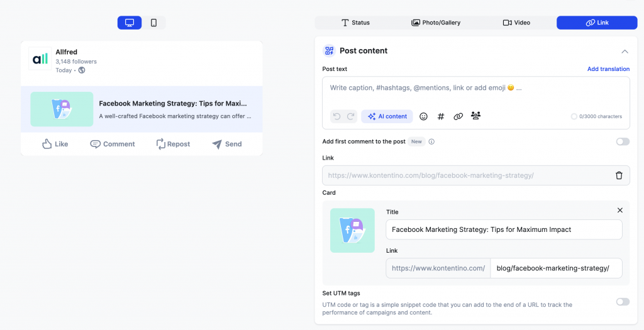Screen dimensions: 644x330
Task: Turn on Set UTM tags toggle
Action: (622, 302)
